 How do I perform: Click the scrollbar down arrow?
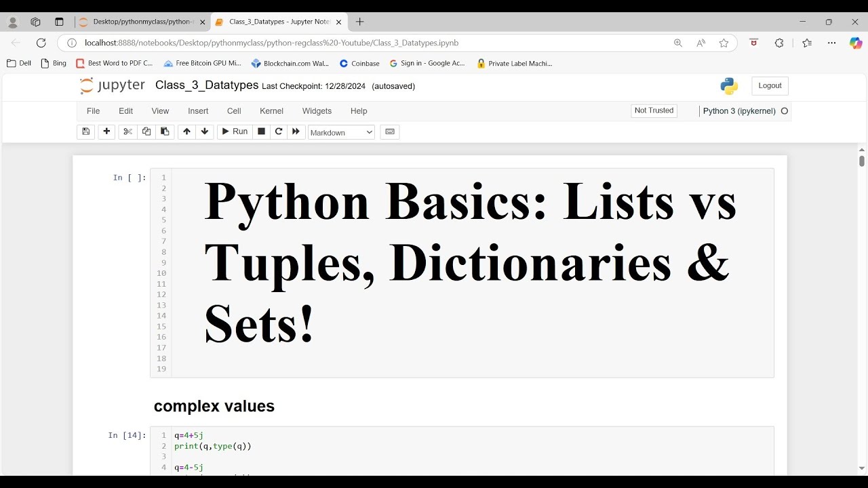(862, 468)
